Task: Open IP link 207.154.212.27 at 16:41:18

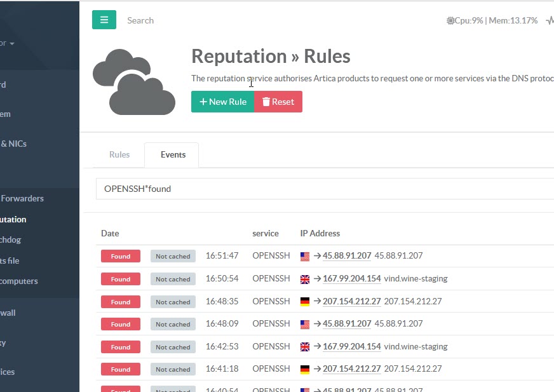Action: (x=351, y=369)
